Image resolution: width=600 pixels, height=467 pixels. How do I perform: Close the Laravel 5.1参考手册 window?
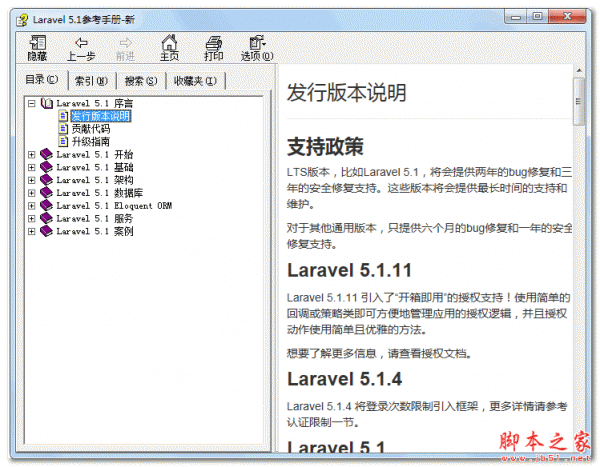click(567, 16)
